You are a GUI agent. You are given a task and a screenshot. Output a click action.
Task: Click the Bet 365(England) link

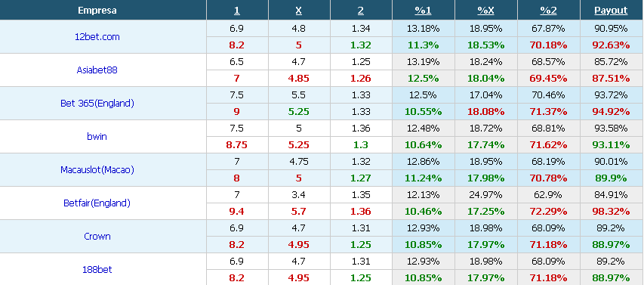pyautogui.click(x=97, y=104)
